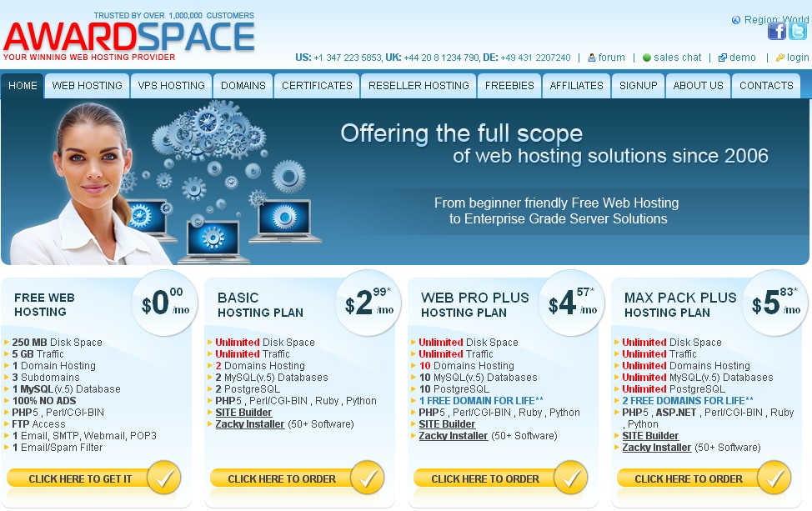Click '10 Domains Hosting' in Web Pro Plus

point(467,365)
